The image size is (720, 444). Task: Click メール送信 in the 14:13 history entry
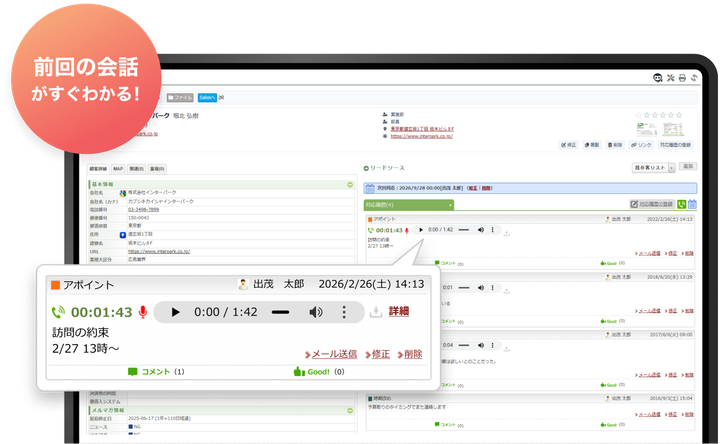click(x=648, y=253)
